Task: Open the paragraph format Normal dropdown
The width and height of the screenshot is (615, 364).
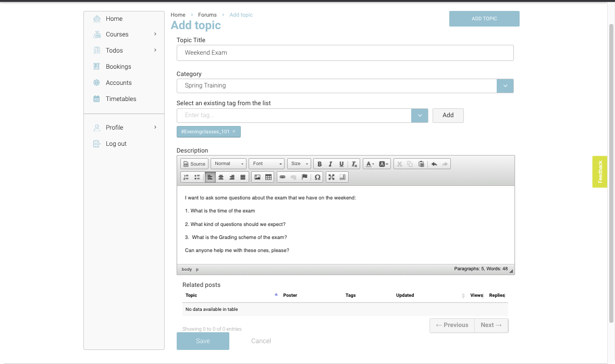Action: click(228, 164)
